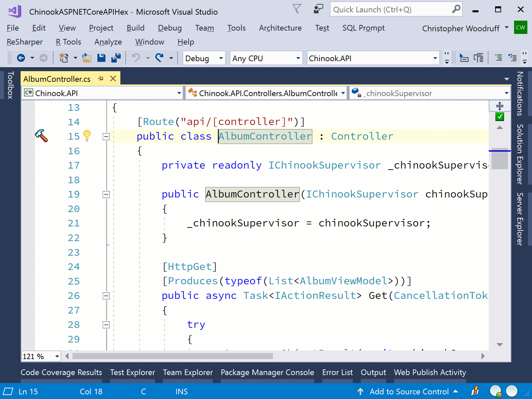Click the Navigate Backward arrow icon

click(21, 58)
